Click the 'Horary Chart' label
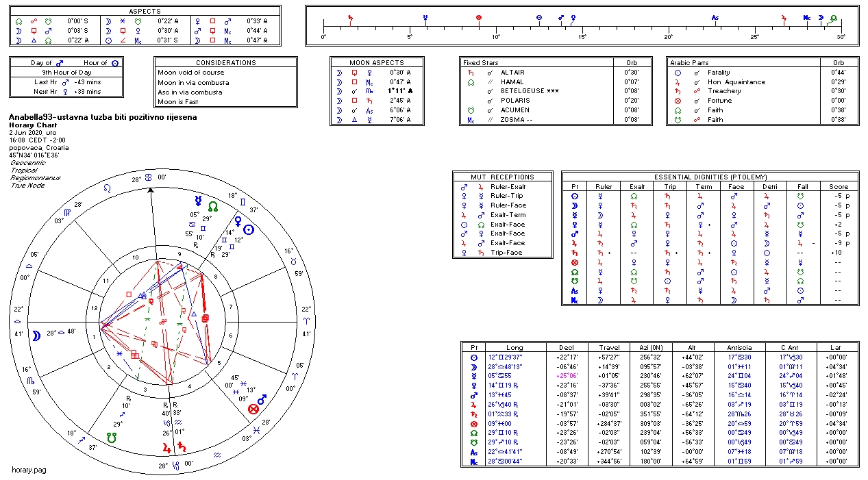This screenshot has height=480, width=868. (x=32, y=125)
